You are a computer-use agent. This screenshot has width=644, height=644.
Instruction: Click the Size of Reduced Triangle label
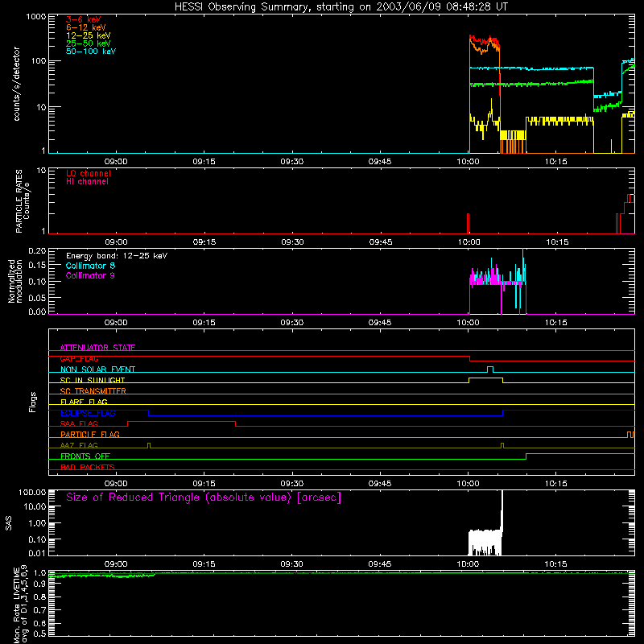[x=204, y=497]
